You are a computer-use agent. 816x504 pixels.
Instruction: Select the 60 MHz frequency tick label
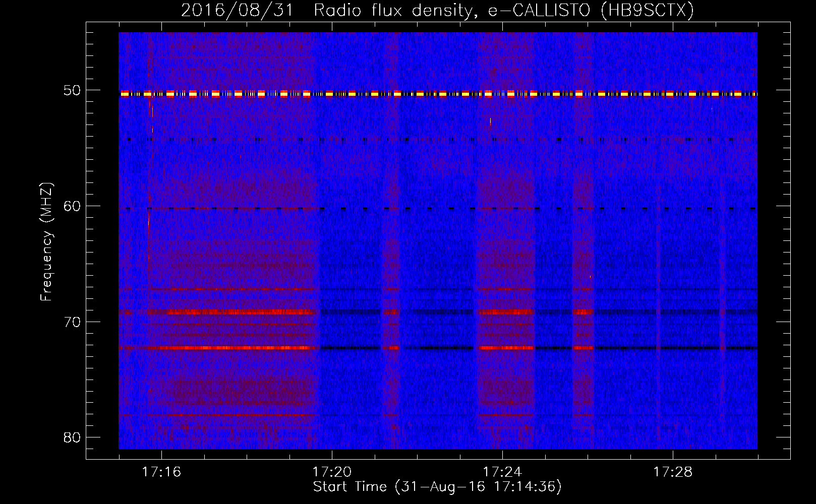pos(72,206)
